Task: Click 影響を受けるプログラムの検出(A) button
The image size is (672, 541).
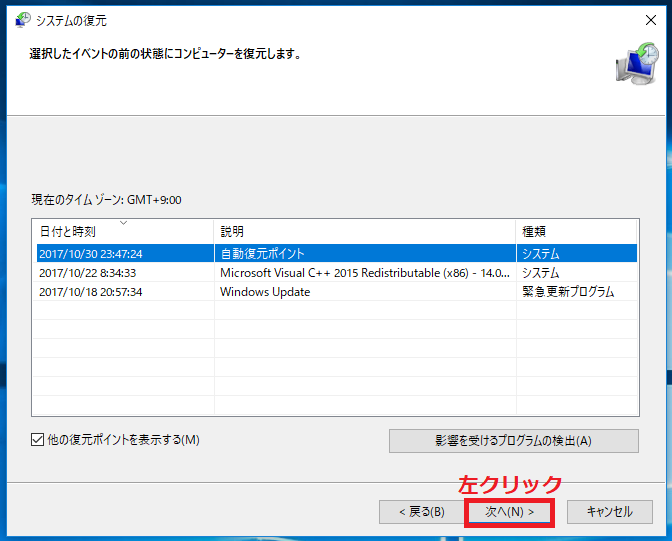Action: (513, 441)
